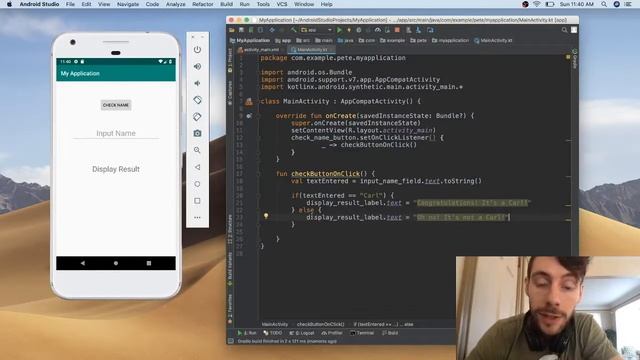Toggle the Logcat tool window button
Image resolution: width=640 pixels, height=360 pixels.
coord(302,333)
